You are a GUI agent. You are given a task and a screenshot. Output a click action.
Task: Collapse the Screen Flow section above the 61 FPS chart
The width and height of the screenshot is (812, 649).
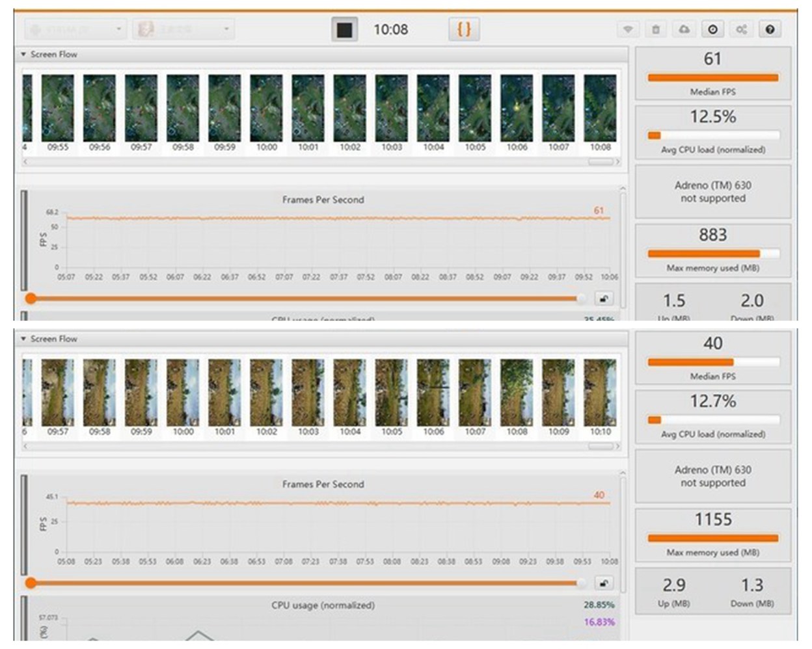tap(23, 55)
